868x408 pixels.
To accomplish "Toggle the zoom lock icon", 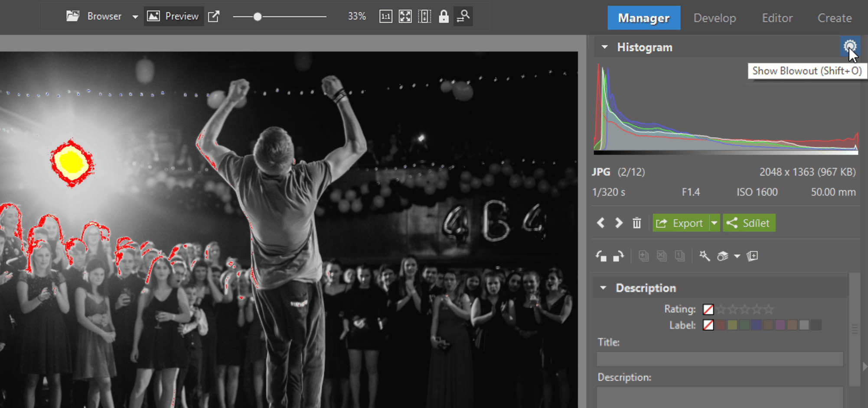I will [444, 16].
